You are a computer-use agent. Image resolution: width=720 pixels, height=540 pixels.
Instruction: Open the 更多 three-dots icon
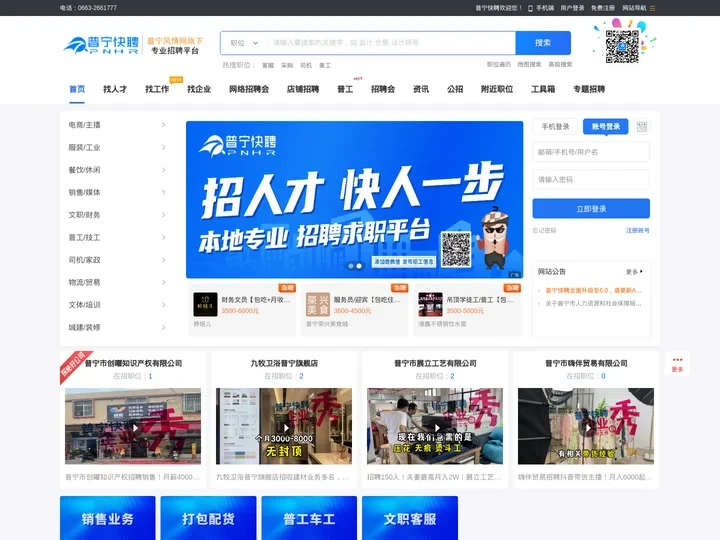677,363
